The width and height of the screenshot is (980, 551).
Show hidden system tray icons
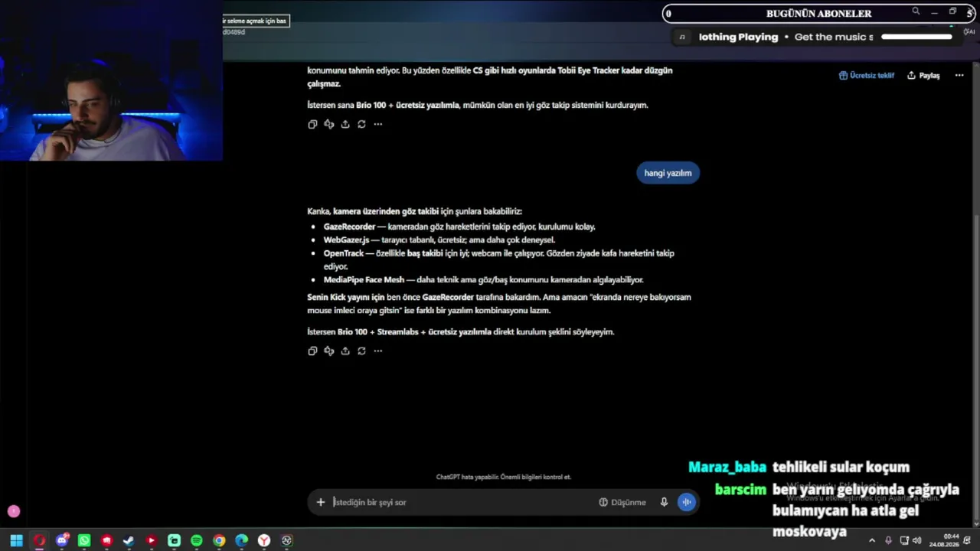pos(871,541)
